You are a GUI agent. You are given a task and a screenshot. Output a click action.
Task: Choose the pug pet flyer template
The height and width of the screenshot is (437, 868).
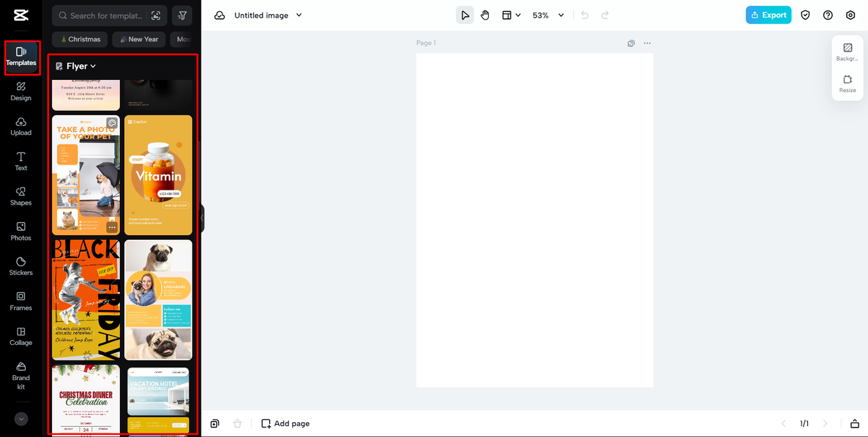click(x=158, y=299)
